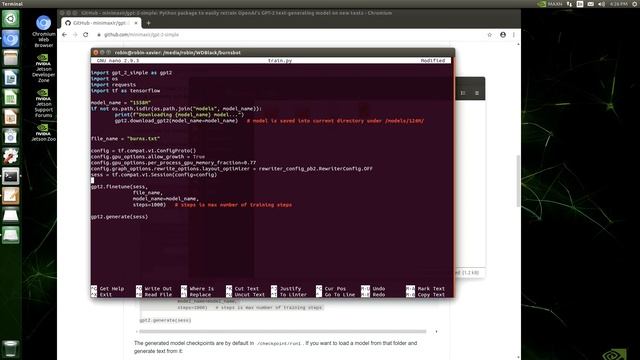View site info via the lock icon
The image size is (640, 360).
point(99,35)
